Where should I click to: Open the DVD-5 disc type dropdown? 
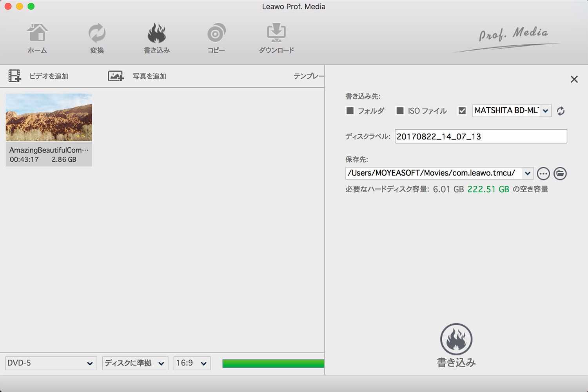click(x=51, y=363)
